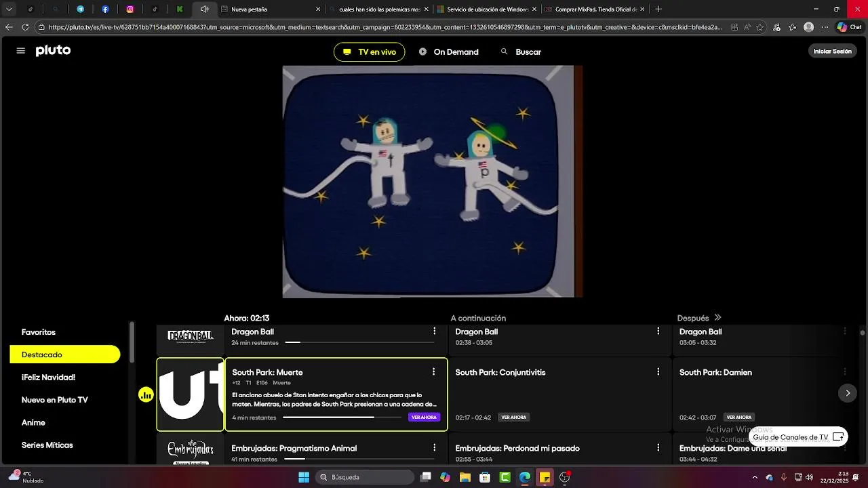Open a new browser tab

coord(658,9)
